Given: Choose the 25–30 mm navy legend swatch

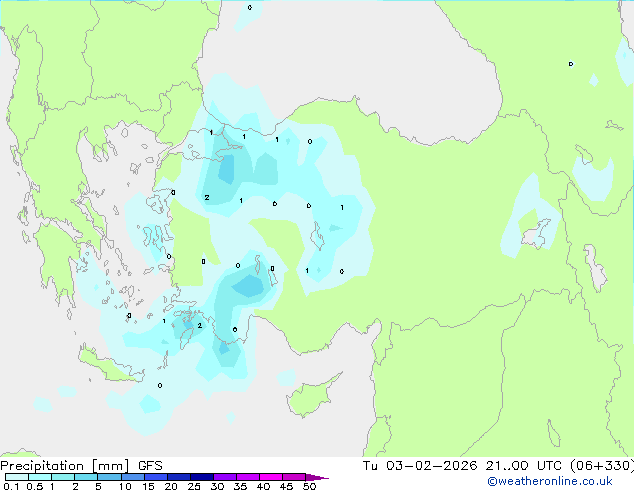Looking at the screenshot, I should (201, 477).
